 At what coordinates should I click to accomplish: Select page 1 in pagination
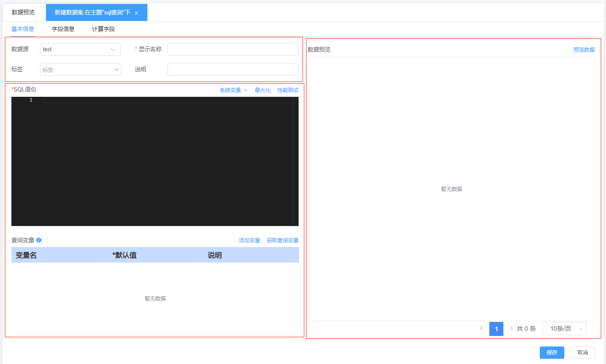click(x=496, y=329)
